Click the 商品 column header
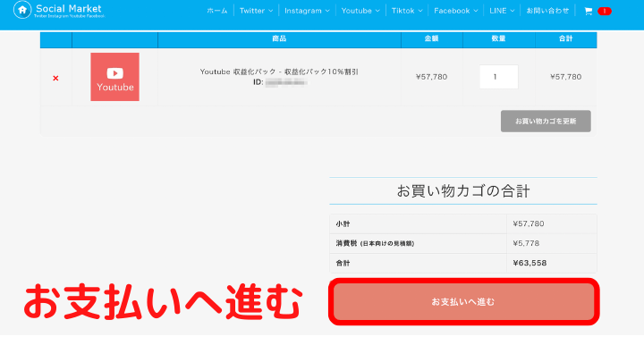The height and width of the screenshot is (362, 644). pyautogui.click(x=279, y=38)
